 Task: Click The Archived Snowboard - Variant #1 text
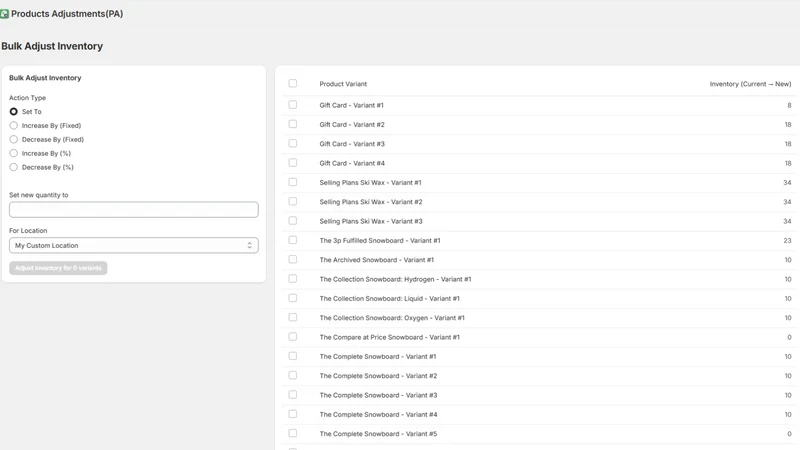(377, 260)
